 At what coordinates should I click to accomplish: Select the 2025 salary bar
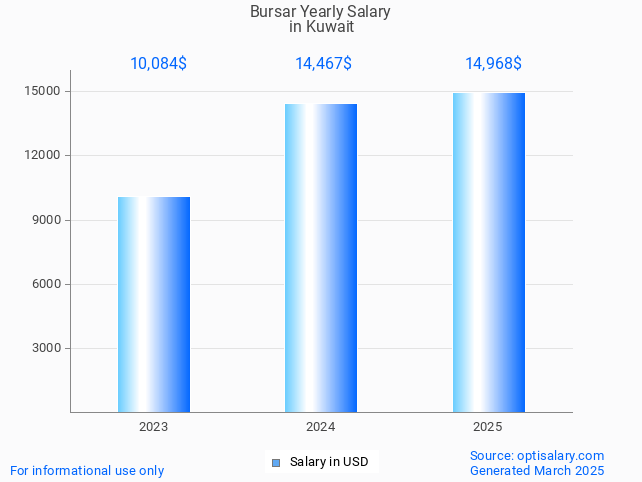point(488,252)
